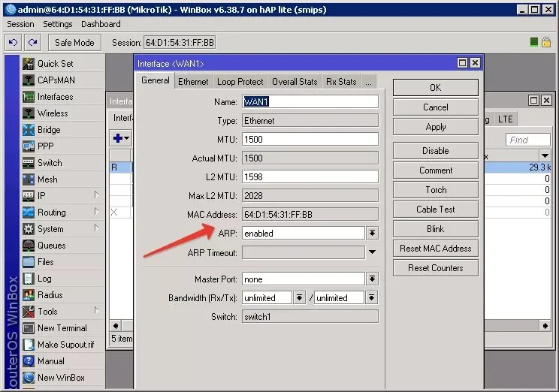Open the IP menu icon

pos(29,196)
